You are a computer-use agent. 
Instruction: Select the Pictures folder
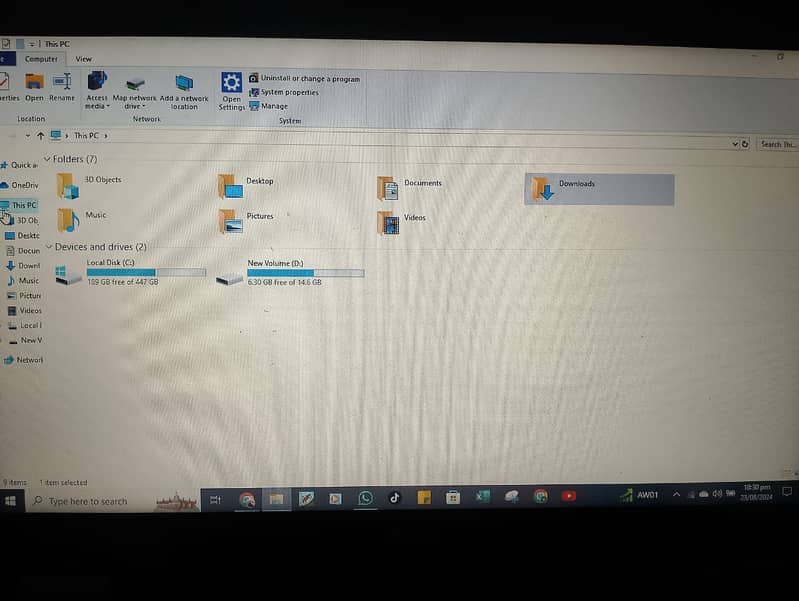click(246, 222)
